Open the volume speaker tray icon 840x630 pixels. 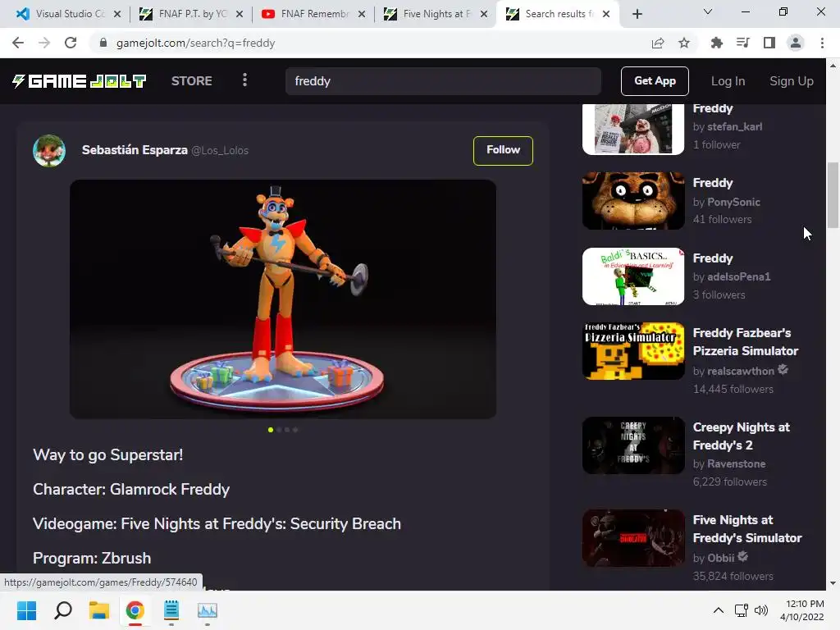(760, 610)
